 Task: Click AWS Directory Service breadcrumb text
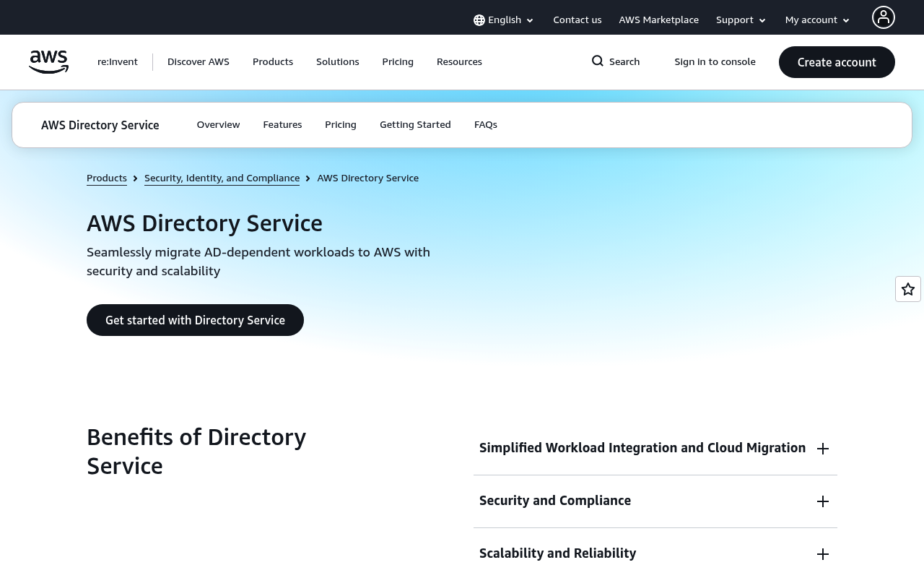click(368, 178)
